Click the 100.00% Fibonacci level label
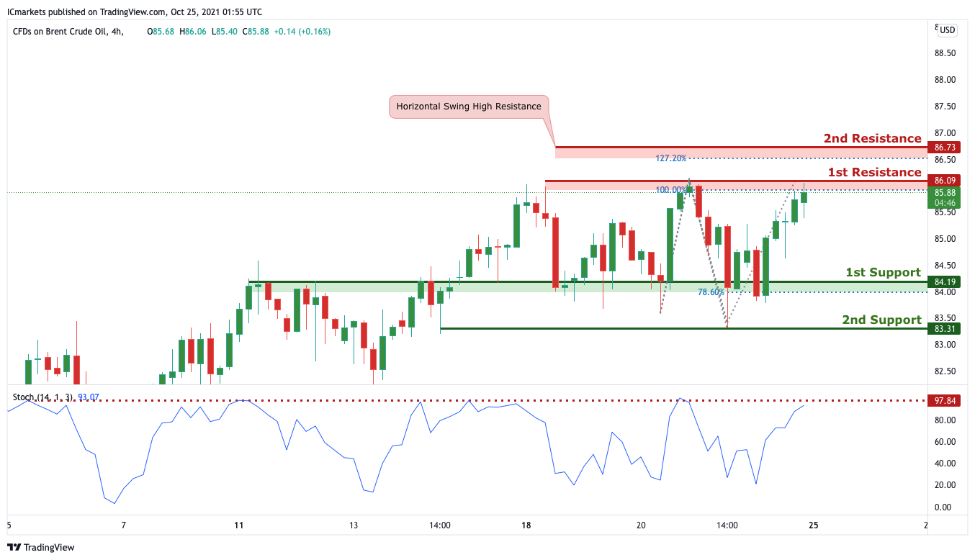The width and height of the screenshot is (975, 560). (x=670, y=190)
